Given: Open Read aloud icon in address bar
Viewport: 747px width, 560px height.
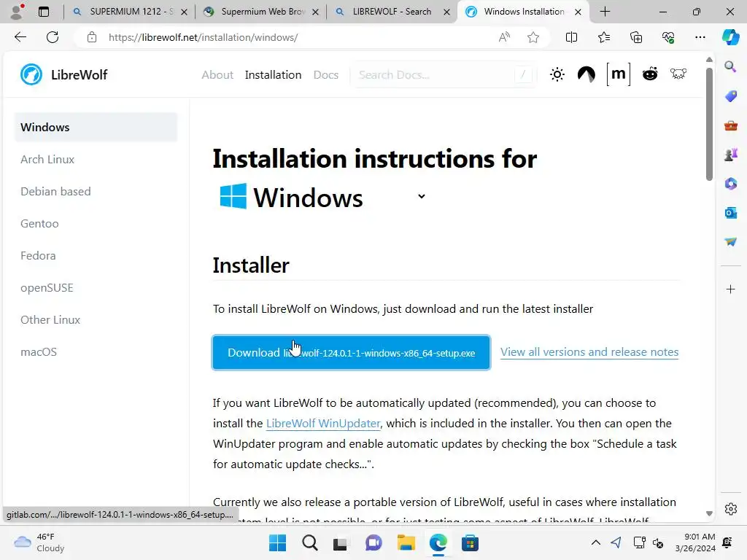Looking at the screenshot, I should click(504, 37).
